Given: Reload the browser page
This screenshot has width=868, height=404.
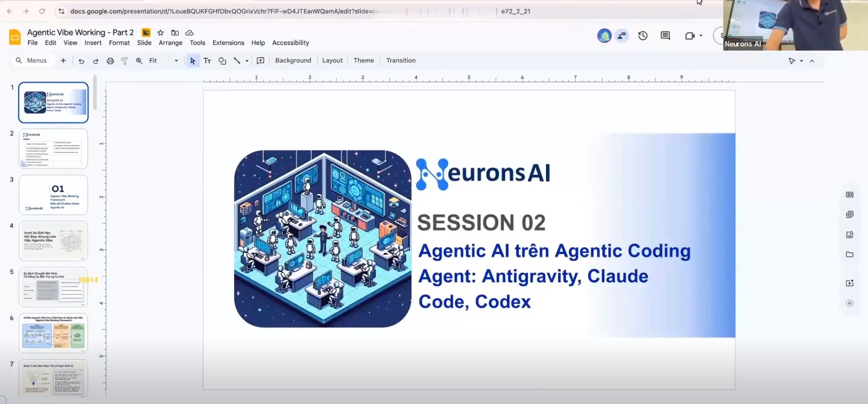Looking at the screenshot, I should click(x=42, y=11).
